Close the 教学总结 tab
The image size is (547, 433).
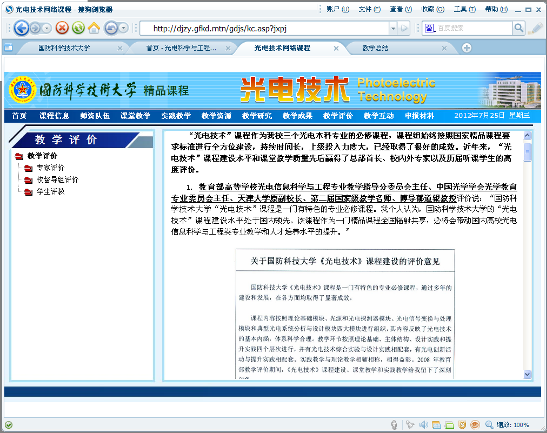(x=444, y=48)
